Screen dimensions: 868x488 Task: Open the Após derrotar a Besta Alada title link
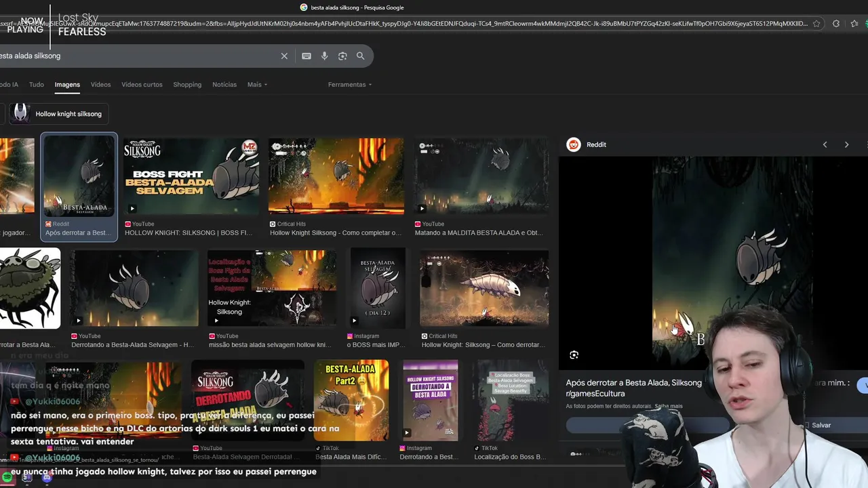(633, 388)
